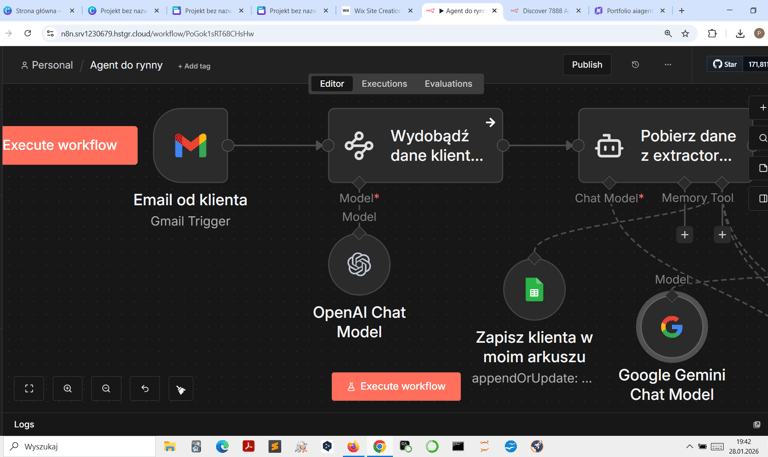Click the address bar URL
768x457 pixels.
[x=157, y=34]
